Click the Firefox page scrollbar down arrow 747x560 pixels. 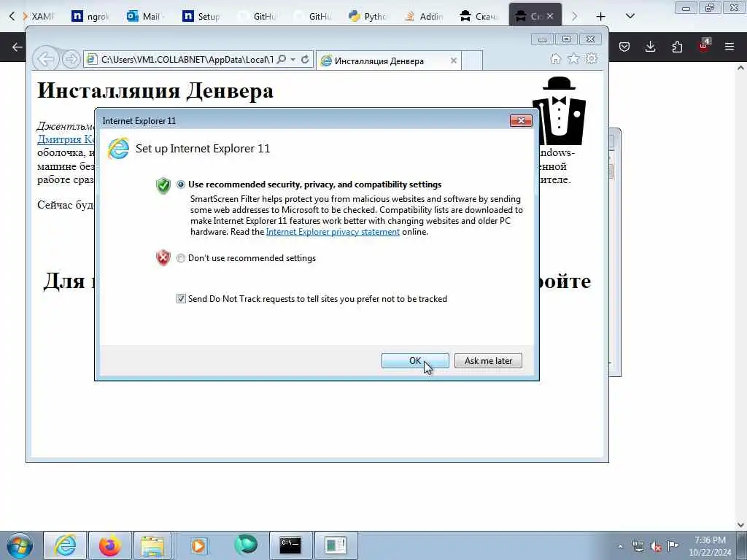(740, 525)
